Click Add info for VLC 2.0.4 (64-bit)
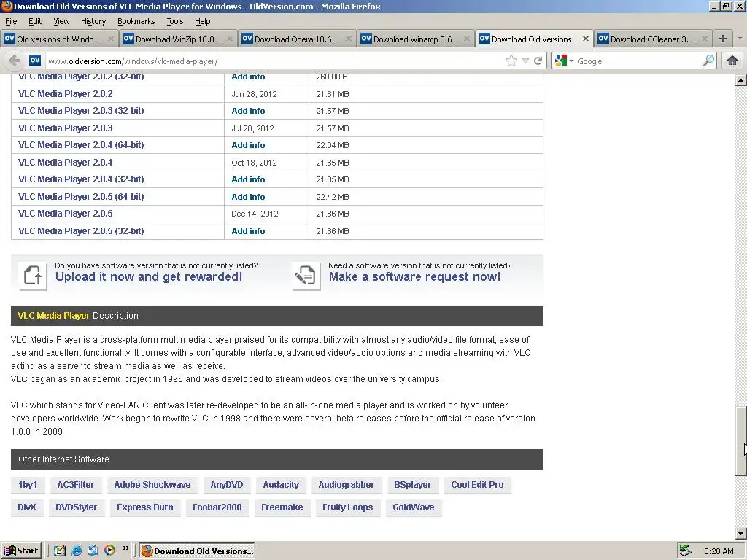The image size is (747, 560). pyautogui.click(x=248, y=145)
